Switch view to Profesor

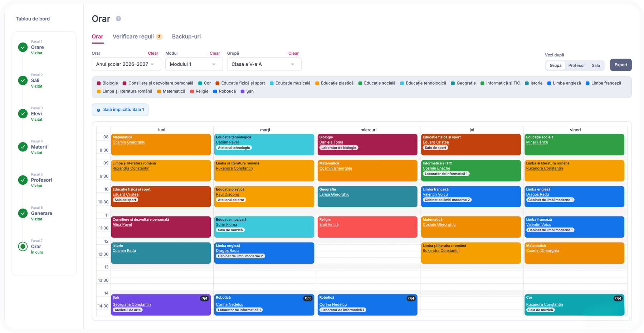coord(576,65)
